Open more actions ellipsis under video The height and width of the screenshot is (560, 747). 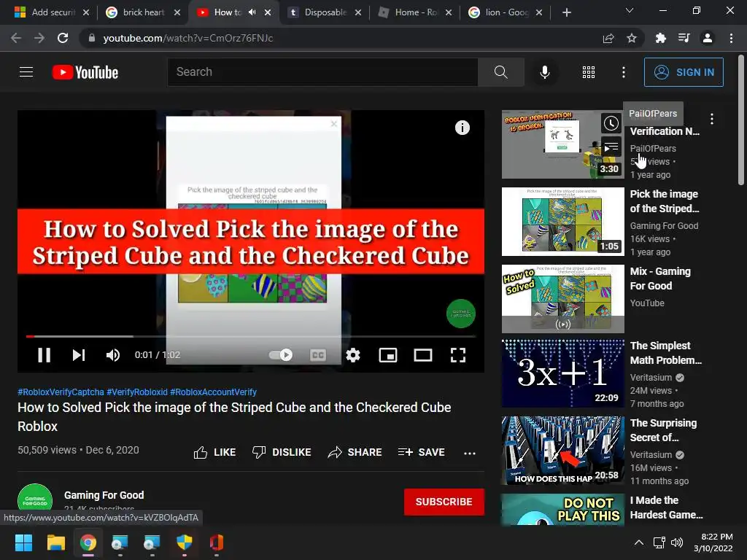coord(469,453)
